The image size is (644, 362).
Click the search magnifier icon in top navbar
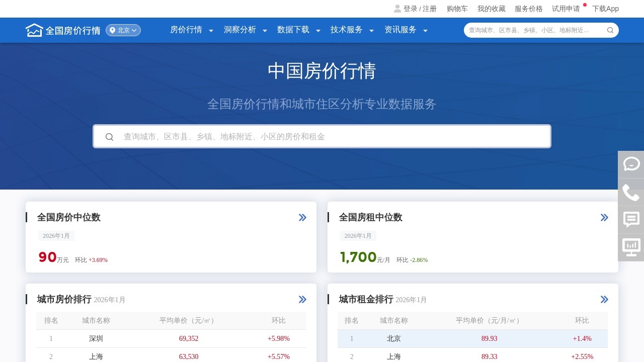coord(610,30)
